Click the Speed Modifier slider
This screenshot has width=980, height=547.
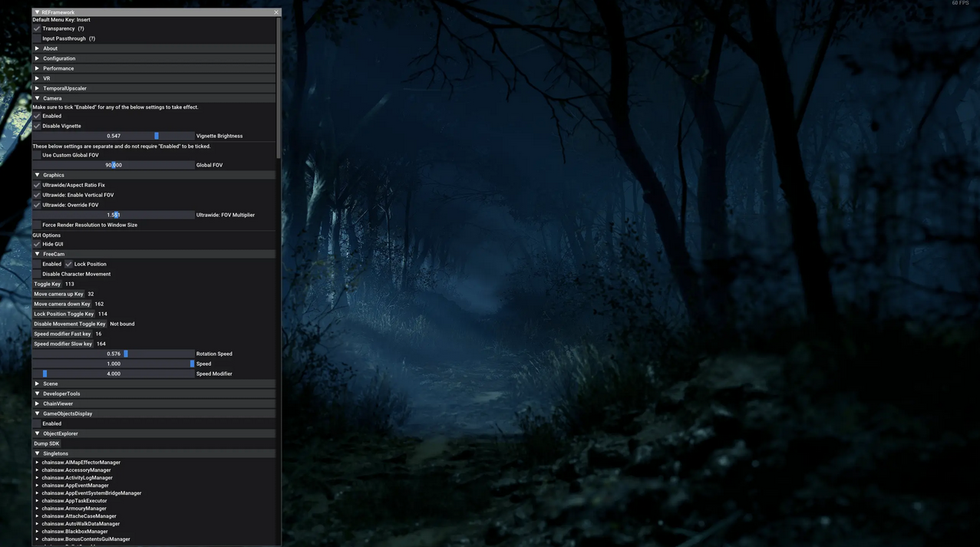pyautogui.click(x=114, y=374)
